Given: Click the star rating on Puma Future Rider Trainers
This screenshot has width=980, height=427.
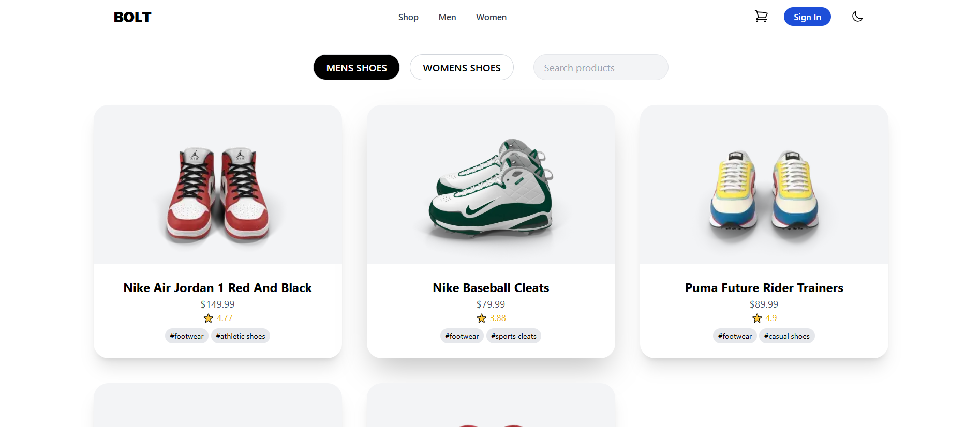Looking at the screenshot, I should coord(764,318).
